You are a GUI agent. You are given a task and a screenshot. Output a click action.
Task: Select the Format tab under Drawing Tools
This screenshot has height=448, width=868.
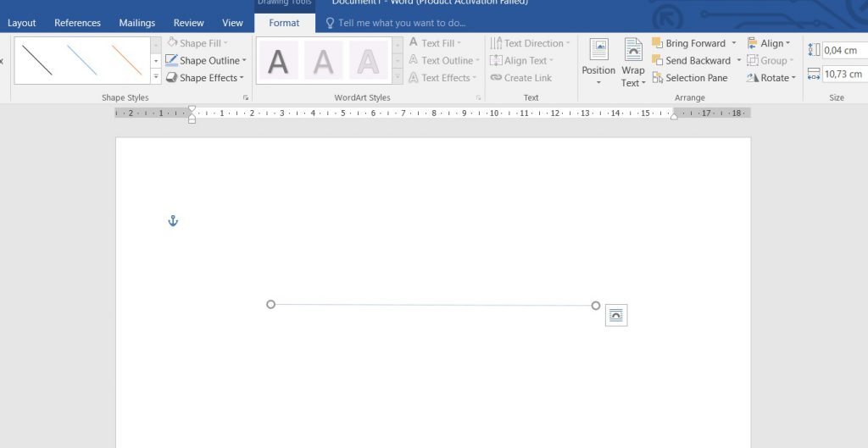[x=284, y=23]
